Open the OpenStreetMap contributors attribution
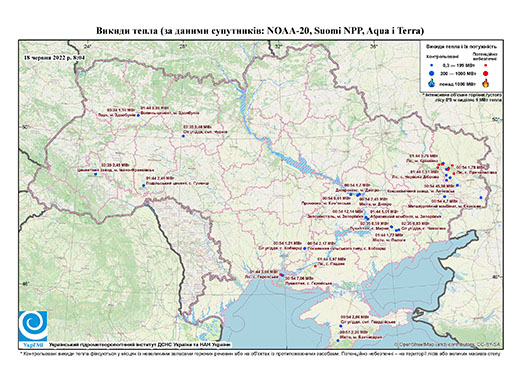520x368 pixels. click(447, 344)
